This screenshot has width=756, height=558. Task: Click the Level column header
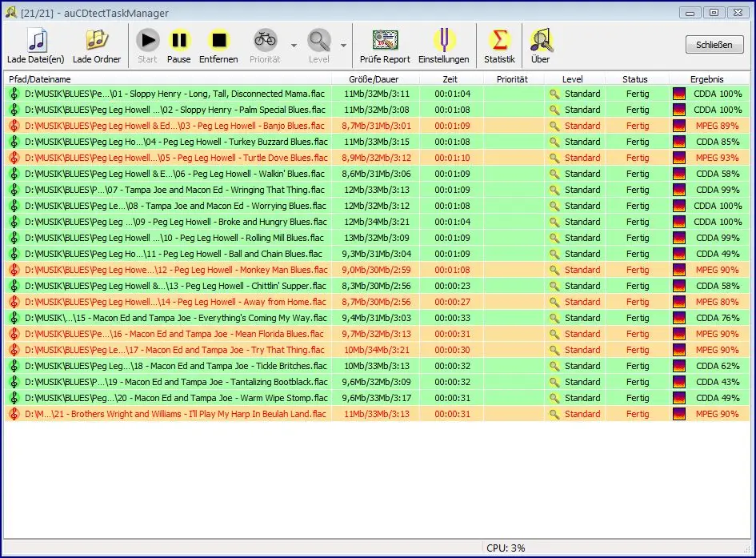pyautogui.click(x=574, y=79)
